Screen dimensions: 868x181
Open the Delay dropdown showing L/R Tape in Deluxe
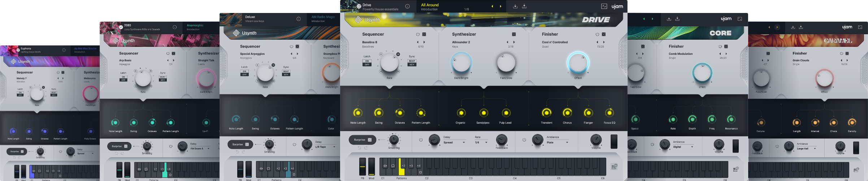click(x=325, y=147)
